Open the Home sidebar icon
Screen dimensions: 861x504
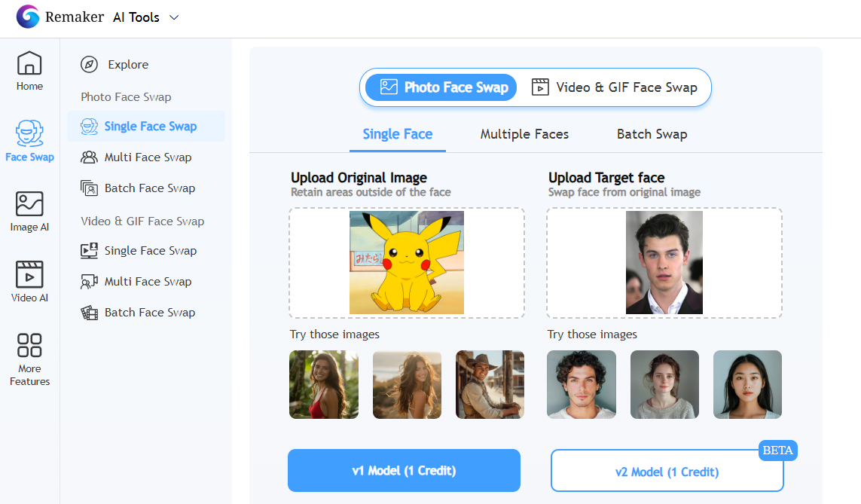[x=29, y=63]
